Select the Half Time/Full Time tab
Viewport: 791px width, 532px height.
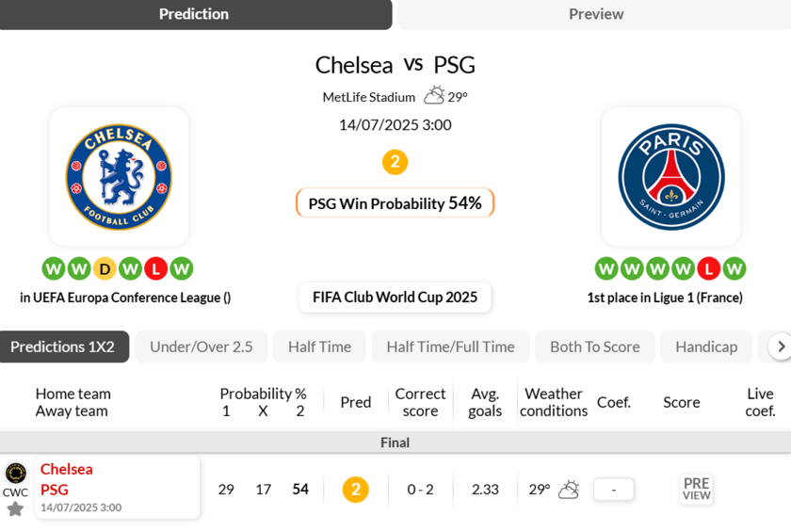[450, 347]
